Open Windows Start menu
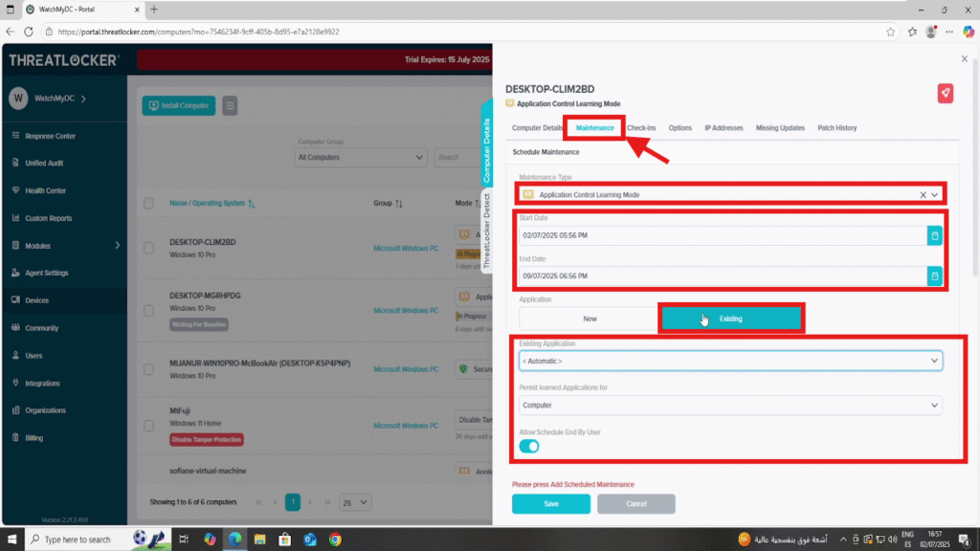 tap(11, 540)
